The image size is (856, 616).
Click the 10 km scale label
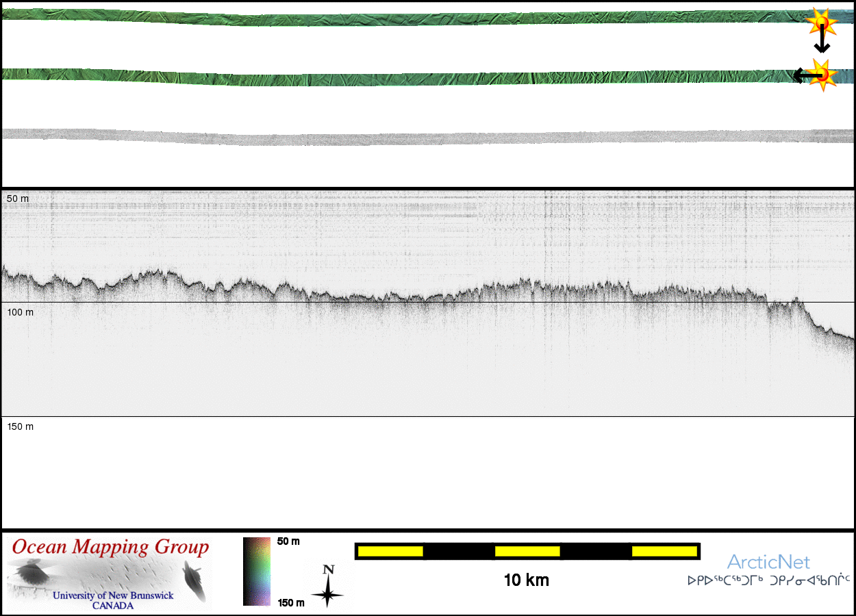tap(526, 580)
